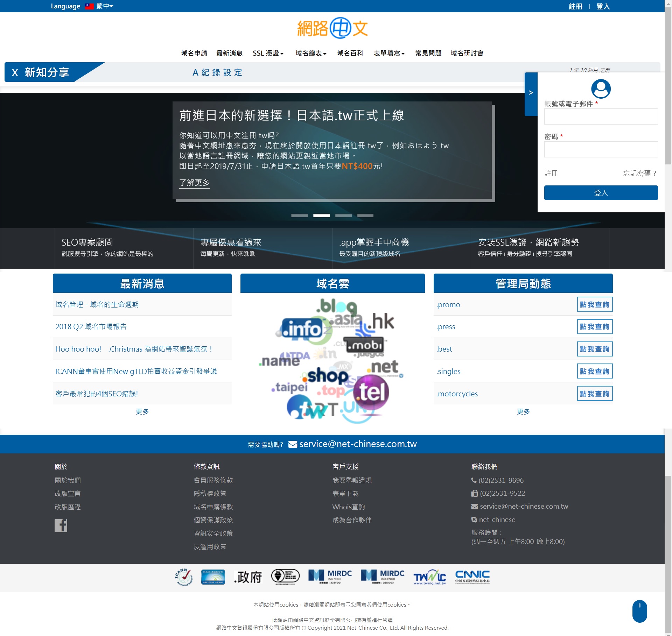Screen dimensions: 672x636
Task: Select the third carousel slide indicator
Action: 343,215
